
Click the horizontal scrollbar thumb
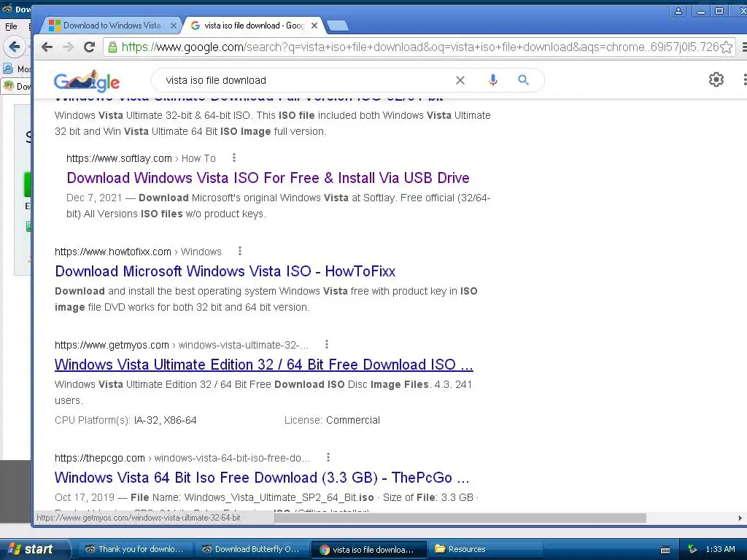click(x=460, y=518)
